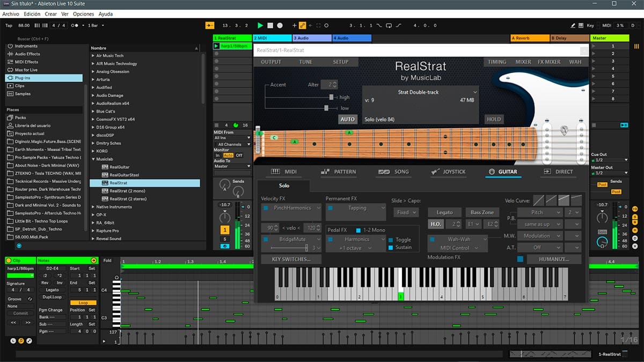Open the M.W. Modulation dropdown
The width and height of the screenshot is (644, 362).
(x=540, y=236)
